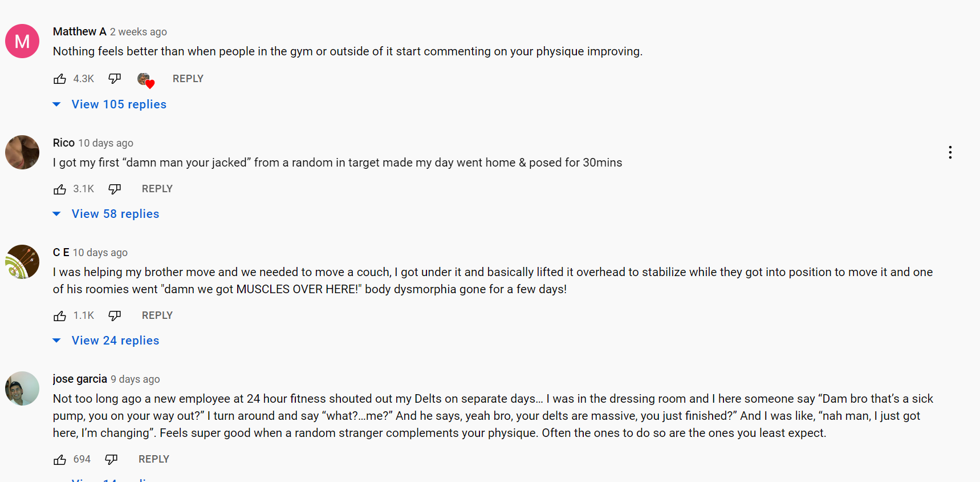Click the creator heart on Matthew's comment
Screen dimensions: 980x482
point(146,80)
